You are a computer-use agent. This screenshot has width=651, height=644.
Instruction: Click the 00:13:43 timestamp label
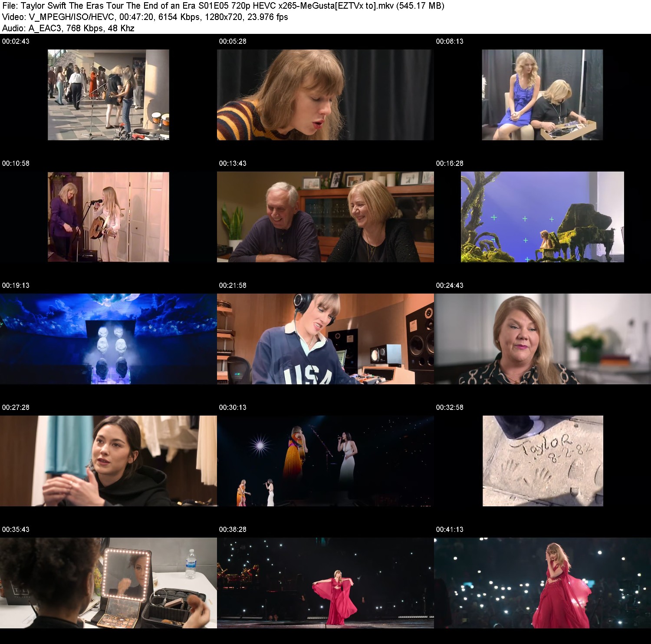(x=233, y=163)
